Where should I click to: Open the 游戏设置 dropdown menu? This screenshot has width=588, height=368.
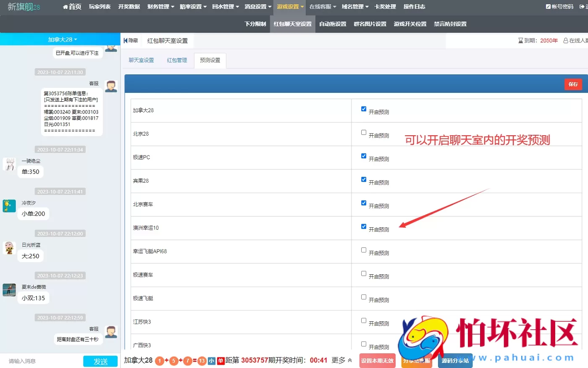(x=289, y=6)
